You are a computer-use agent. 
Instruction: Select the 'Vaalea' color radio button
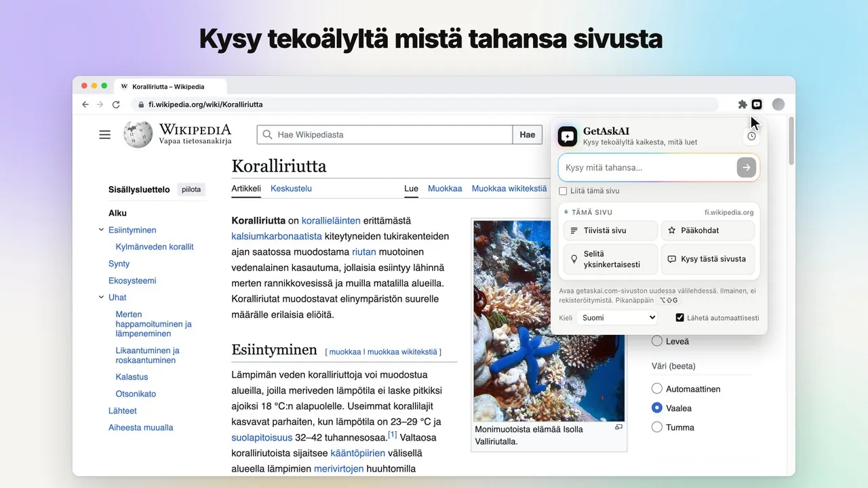point(656,408)
